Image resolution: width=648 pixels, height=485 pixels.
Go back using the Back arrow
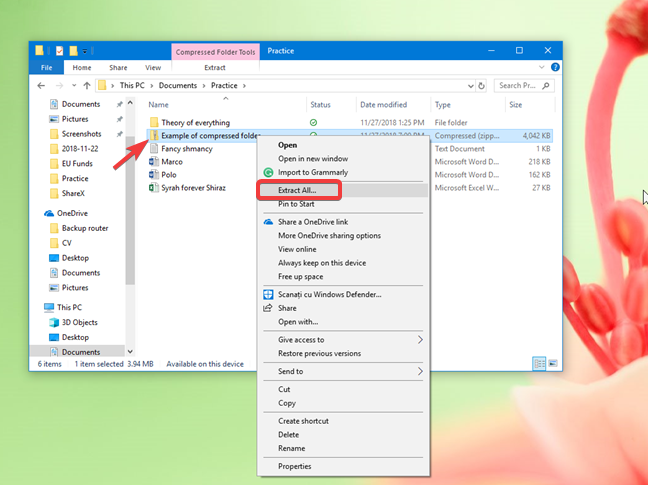tap(40, 85)
